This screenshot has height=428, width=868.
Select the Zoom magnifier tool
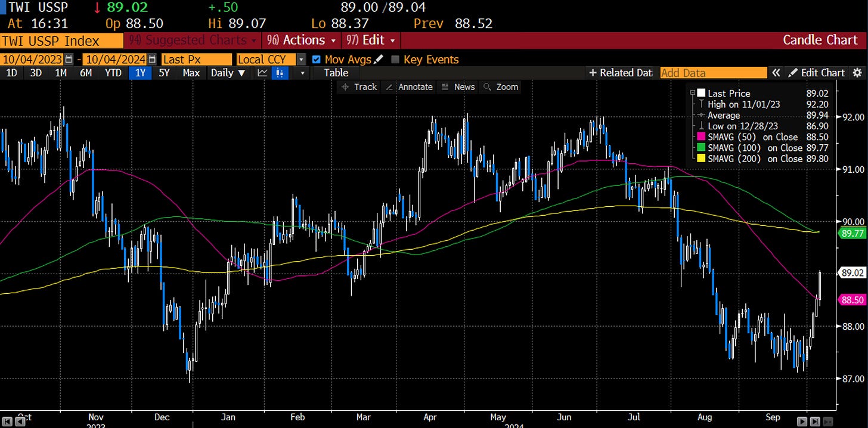500,87
